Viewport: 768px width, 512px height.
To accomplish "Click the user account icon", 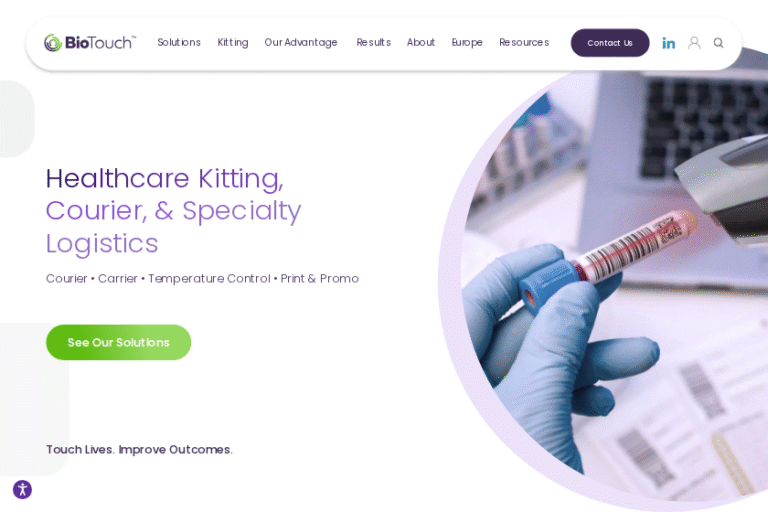I will (694, 43).
